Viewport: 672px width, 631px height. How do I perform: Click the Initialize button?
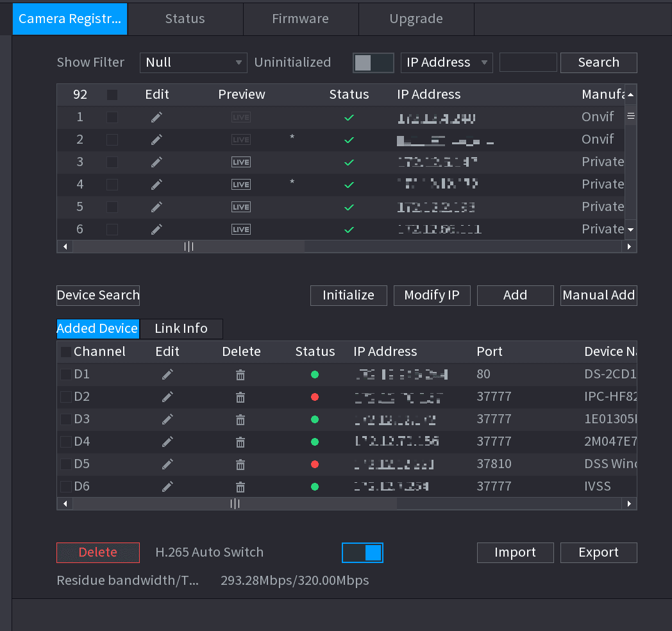[x=348, y=296]
